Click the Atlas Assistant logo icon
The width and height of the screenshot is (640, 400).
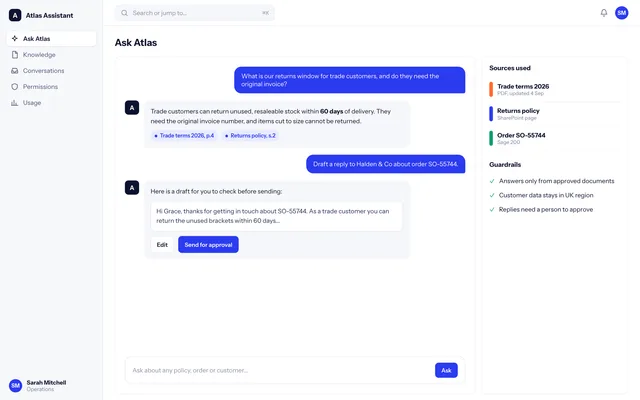[x=15, y=16]
